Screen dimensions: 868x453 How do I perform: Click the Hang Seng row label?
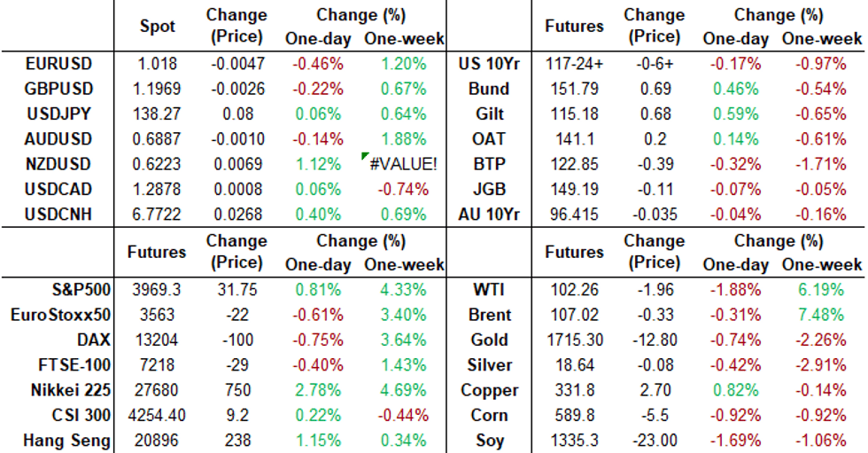(60, 441)
